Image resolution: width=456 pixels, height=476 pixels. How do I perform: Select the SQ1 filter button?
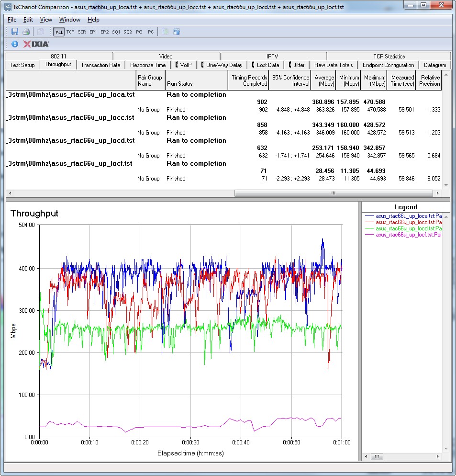point(116,32)
